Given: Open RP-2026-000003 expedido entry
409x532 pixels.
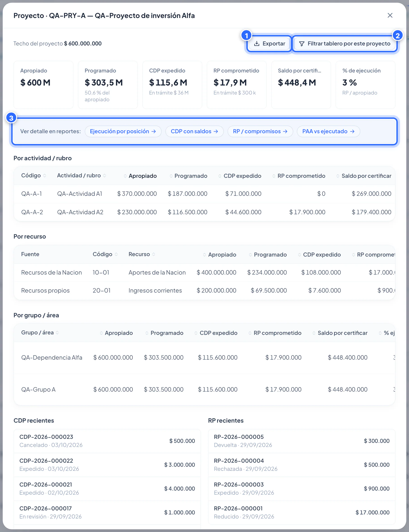Looking at the screenshot, I should [x=302, y=489].
